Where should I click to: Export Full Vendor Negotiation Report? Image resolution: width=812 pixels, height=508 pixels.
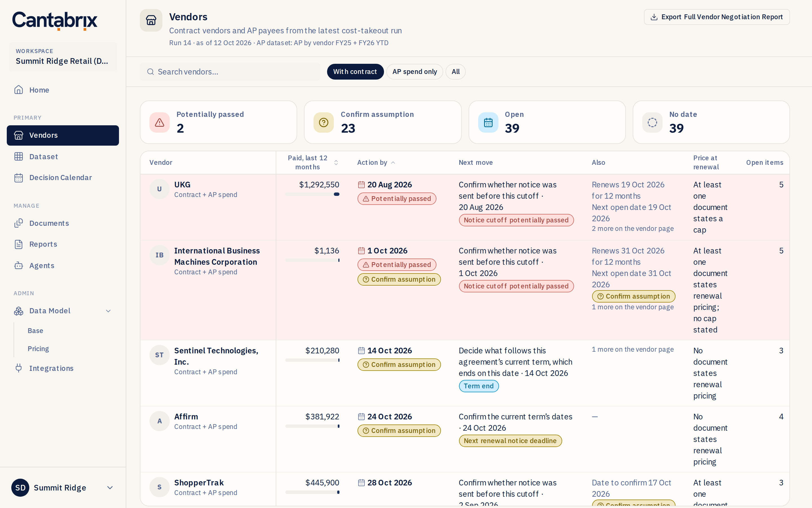pos(716,17)
